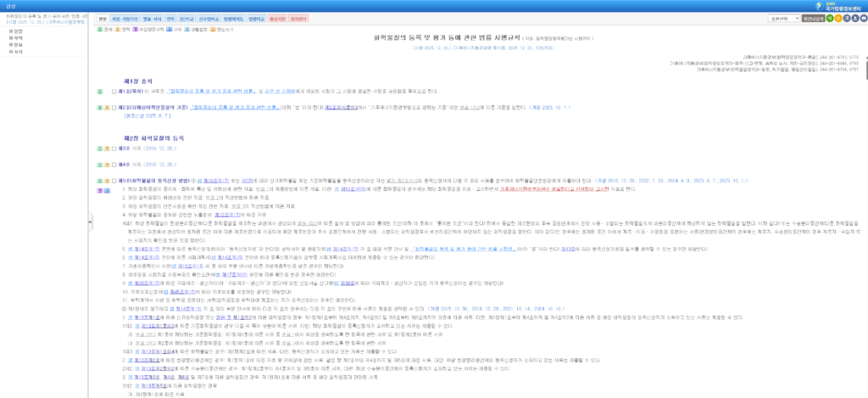Collapse the left sidebar with the splitter handle

click(x=89, y=221)
